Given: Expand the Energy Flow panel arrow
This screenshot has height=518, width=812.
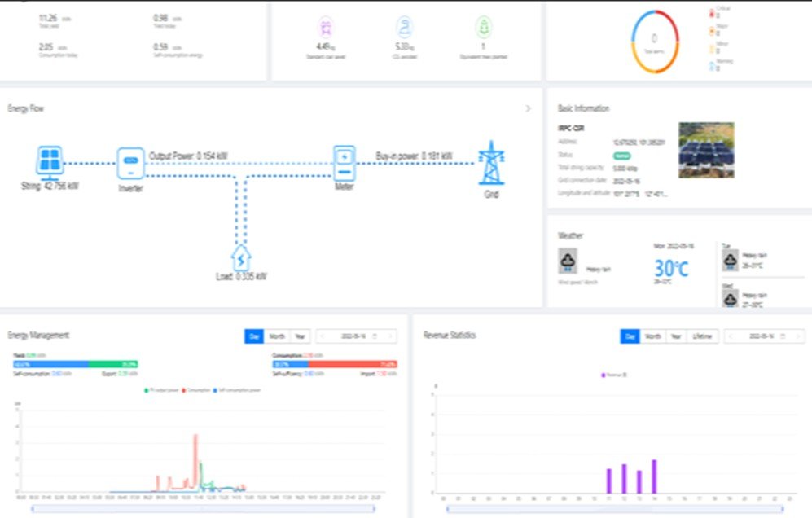Looking at the screenshot, I should pyautogui.click(x=528, y=108).
